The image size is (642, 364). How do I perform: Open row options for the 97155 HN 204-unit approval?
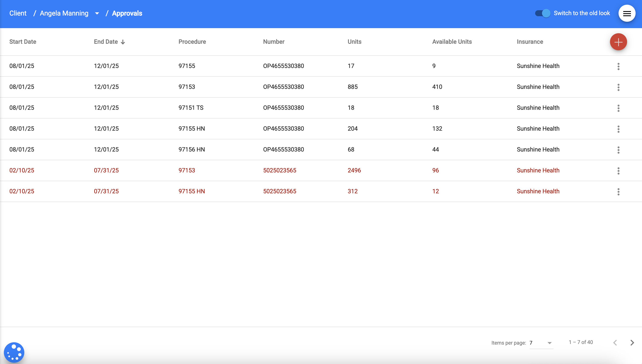coord(618,129)
